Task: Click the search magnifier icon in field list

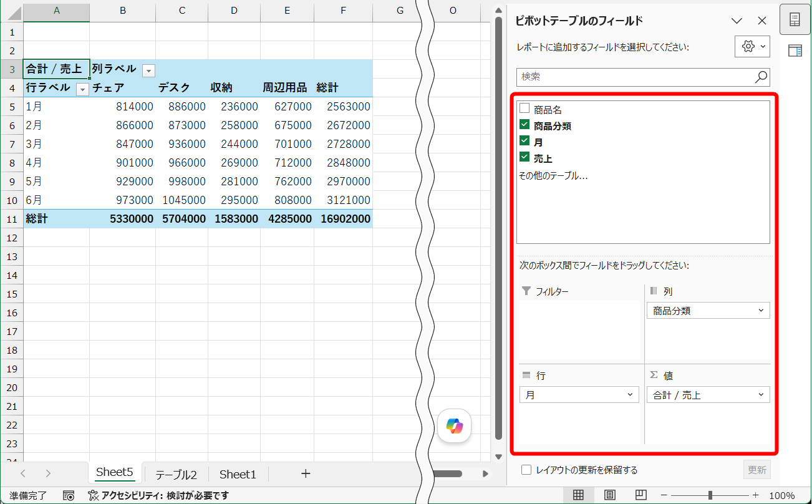Action: pos(761,77)
